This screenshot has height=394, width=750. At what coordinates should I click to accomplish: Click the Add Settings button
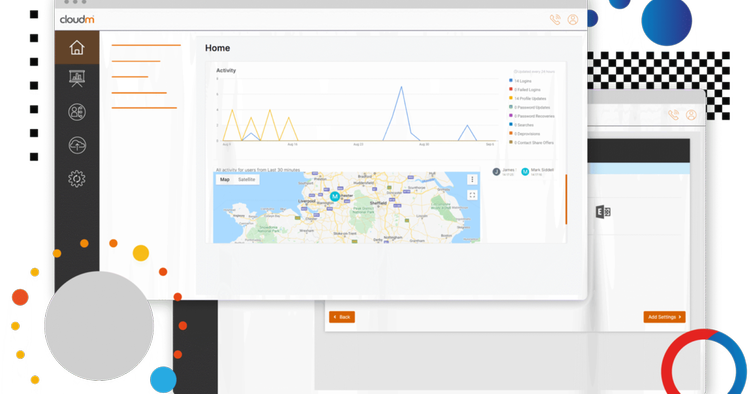pyautogui.click(x=664, y=317)
